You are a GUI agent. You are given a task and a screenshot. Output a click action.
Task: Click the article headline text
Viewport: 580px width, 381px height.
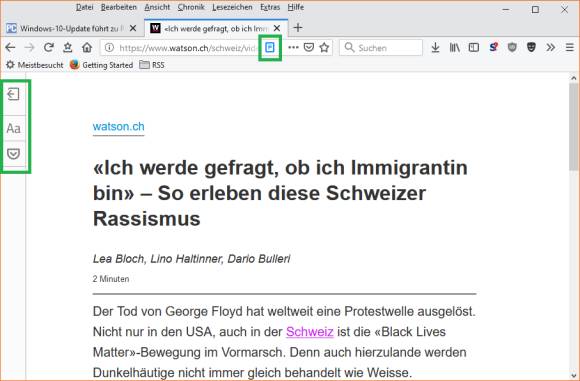pyautogui.click(x=280, y=193)
